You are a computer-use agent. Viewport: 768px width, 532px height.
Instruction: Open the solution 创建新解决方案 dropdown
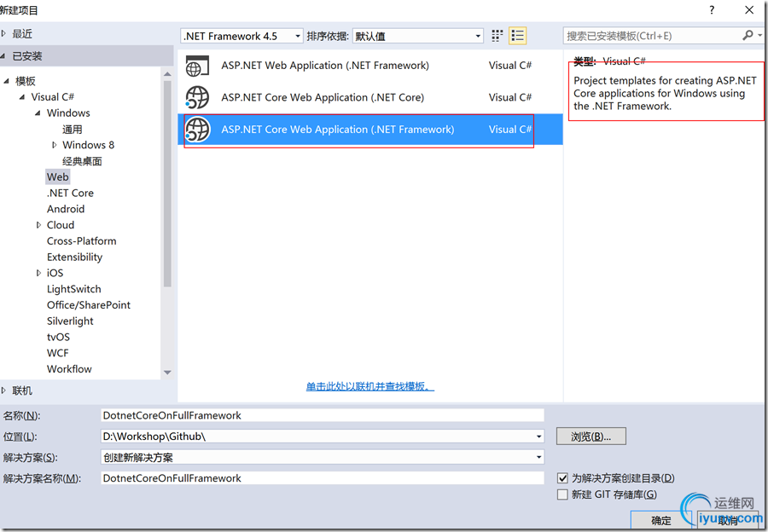coord(538,457)
